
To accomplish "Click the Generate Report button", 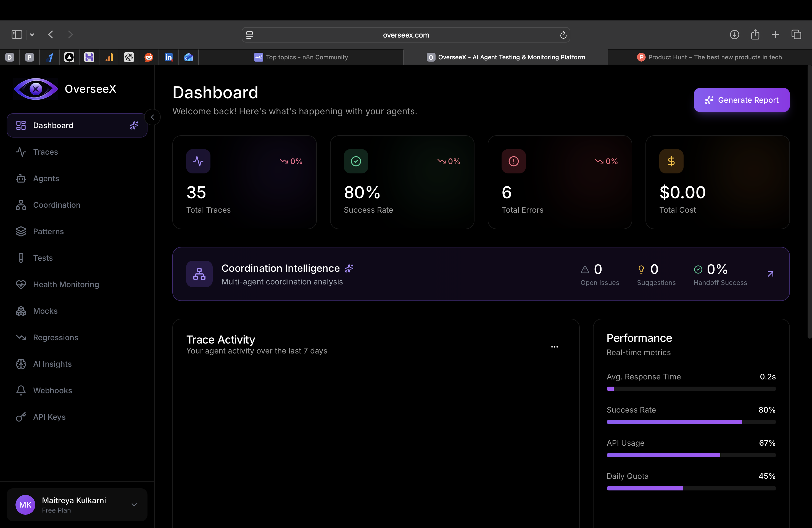I will click(x=741, y=100).
